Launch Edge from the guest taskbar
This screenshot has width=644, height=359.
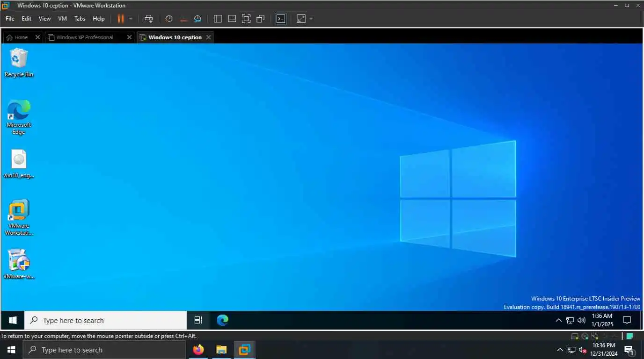(222, 320)
